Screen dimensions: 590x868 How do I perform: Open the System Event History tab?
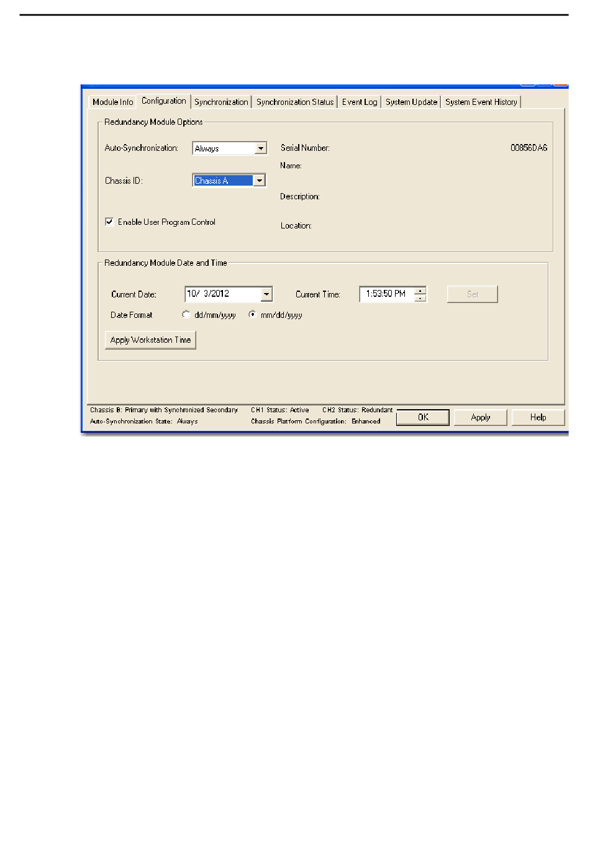point(481,102)
